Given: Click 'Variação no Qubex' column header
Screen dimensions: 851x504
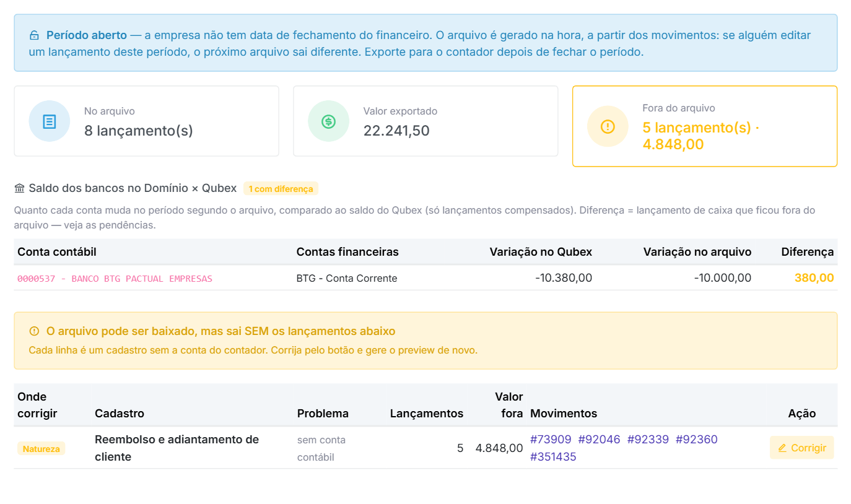Looking at the screenshot, I should (541, 252).
